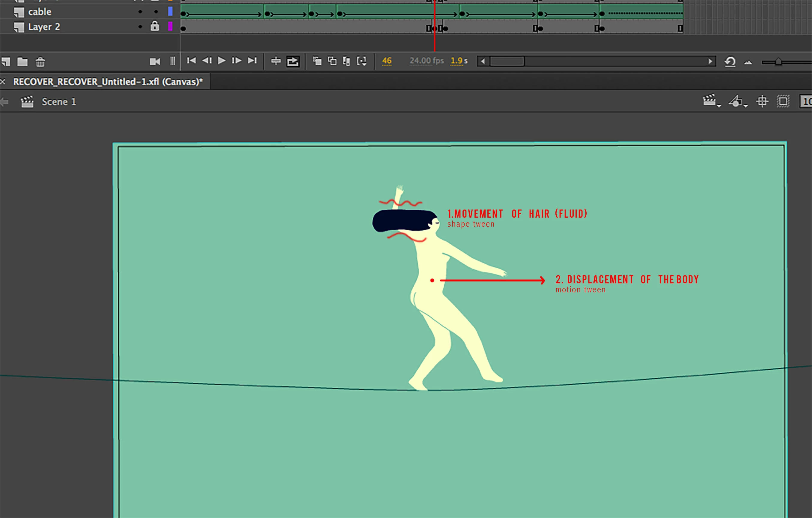Center the frame in timeline
The width and height of the screenshot is (812, 518).
click(x=276, y=61)
